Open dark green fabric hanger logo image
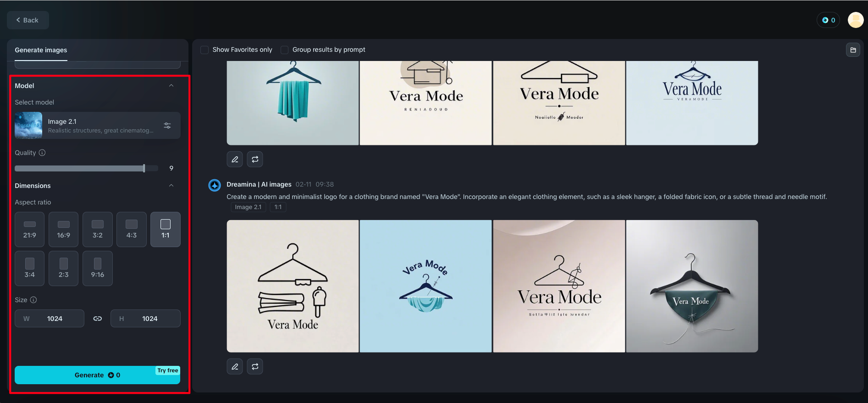 click(x=692, y=286)
